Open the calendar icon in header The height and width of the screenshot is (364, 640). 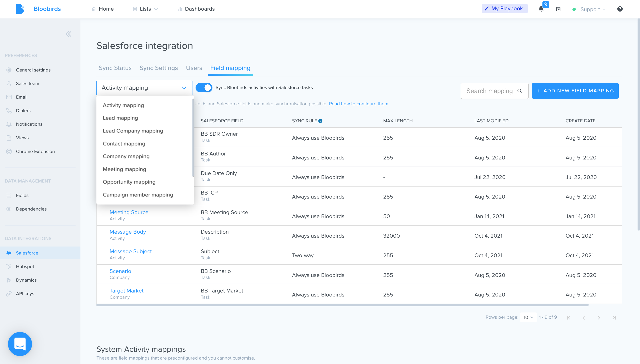click(558, 9)
